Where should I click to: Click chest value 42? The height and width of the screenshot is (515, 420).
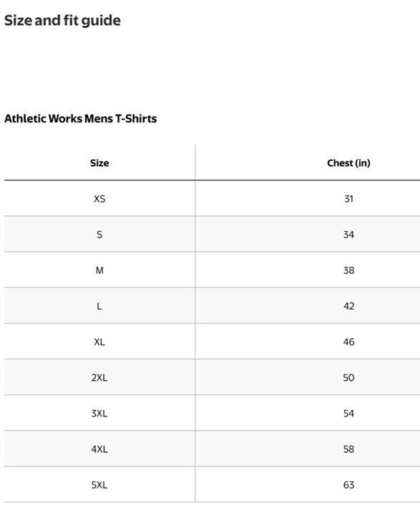pos(348,306)
